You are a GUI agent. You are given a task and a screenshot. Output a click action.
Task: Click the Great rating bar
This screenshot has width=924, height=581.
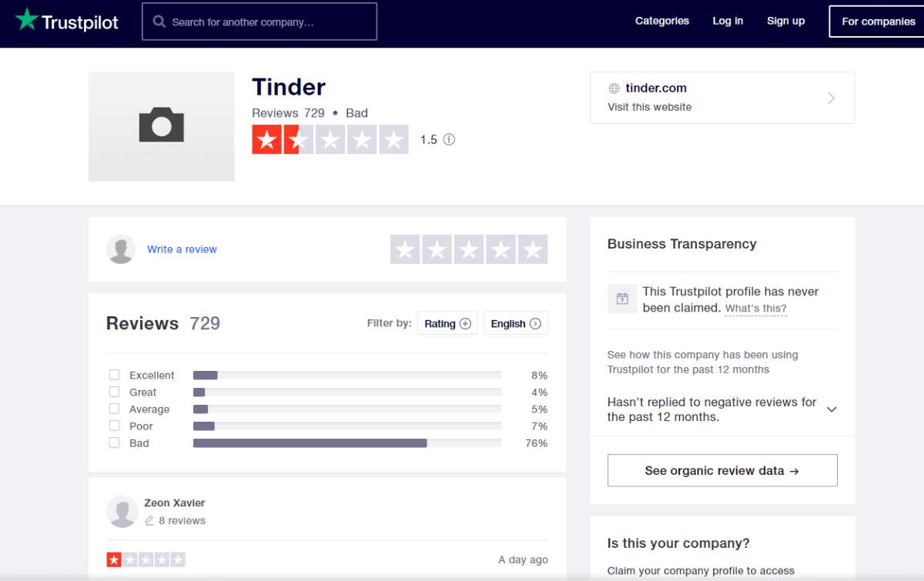click(347, 392)
